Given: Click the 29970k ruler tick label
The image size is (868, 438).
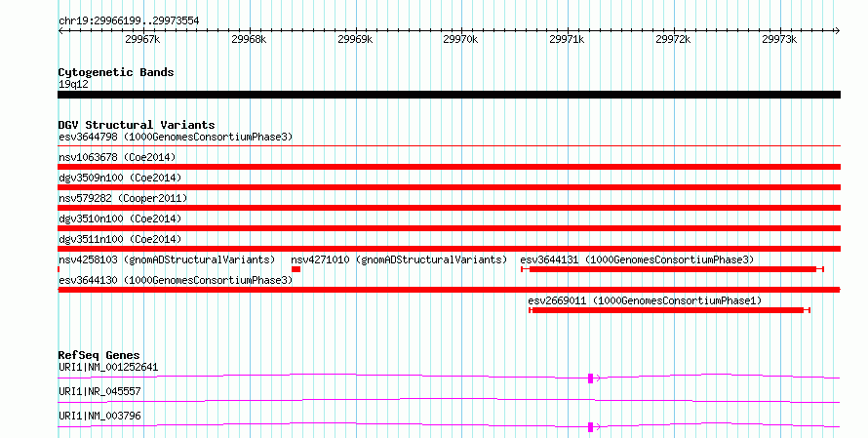Looking at the screenshot, I should (460, 39).
